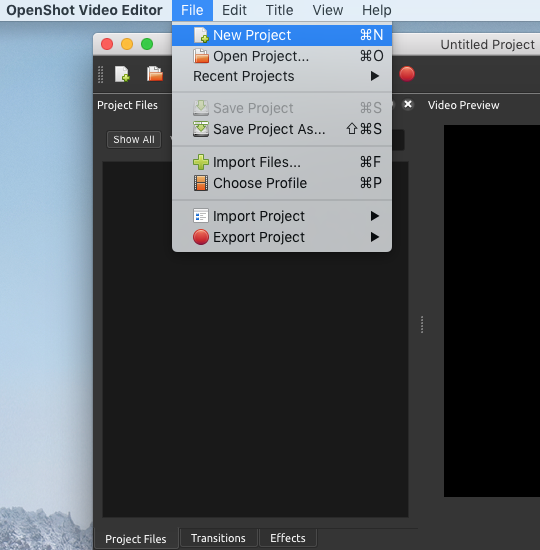Click the black Video Preview area
This screenshot has width=540, height=550.
492,311
